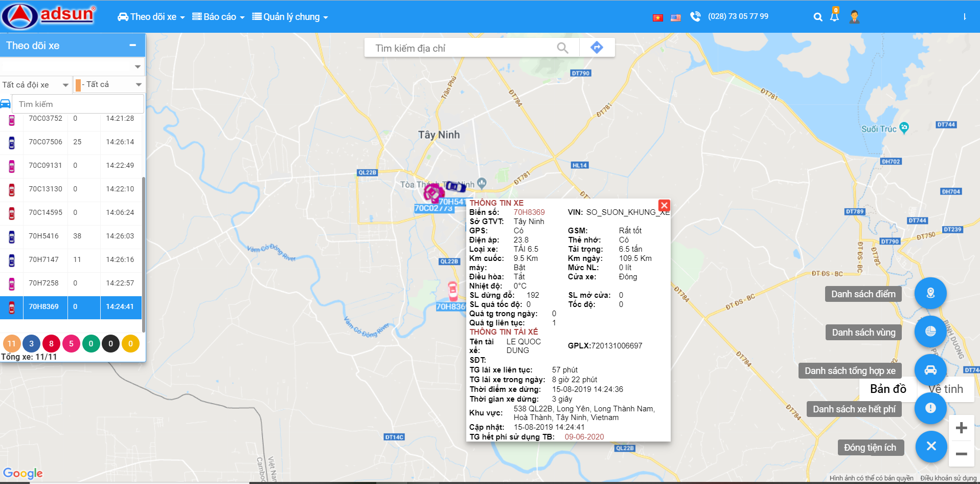Viewport: 980px width, 484px height.
Task: Click the vehicle list scrollbar
Action: pos(144,255)
